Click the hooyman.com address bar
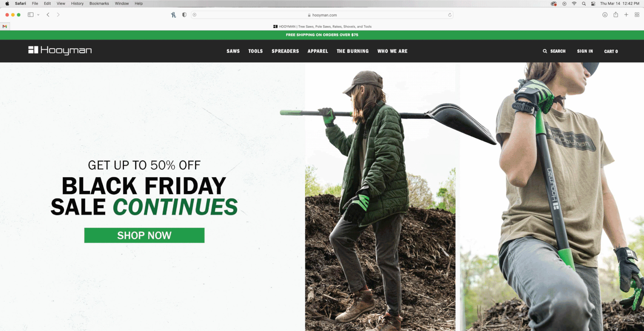 pos(322,15)
